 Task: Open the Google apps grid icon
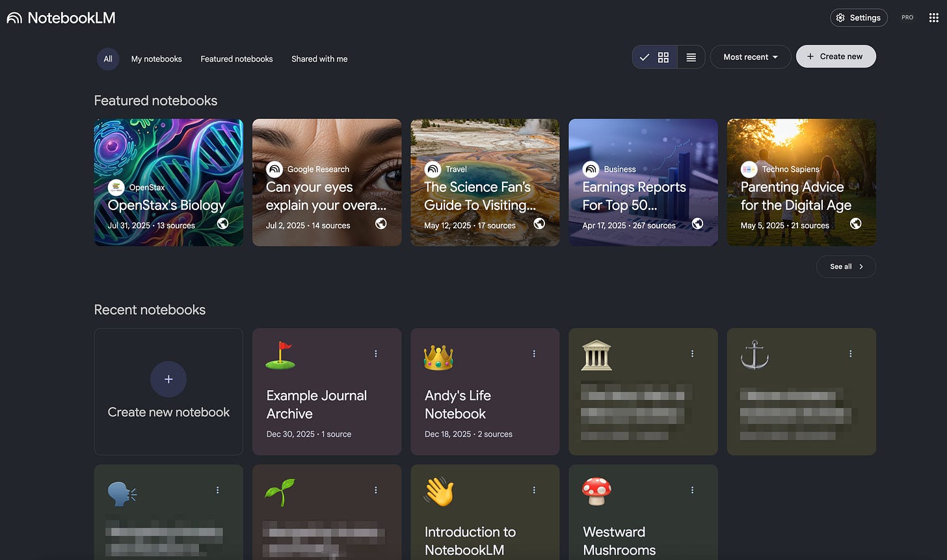[x=933, y=18]
